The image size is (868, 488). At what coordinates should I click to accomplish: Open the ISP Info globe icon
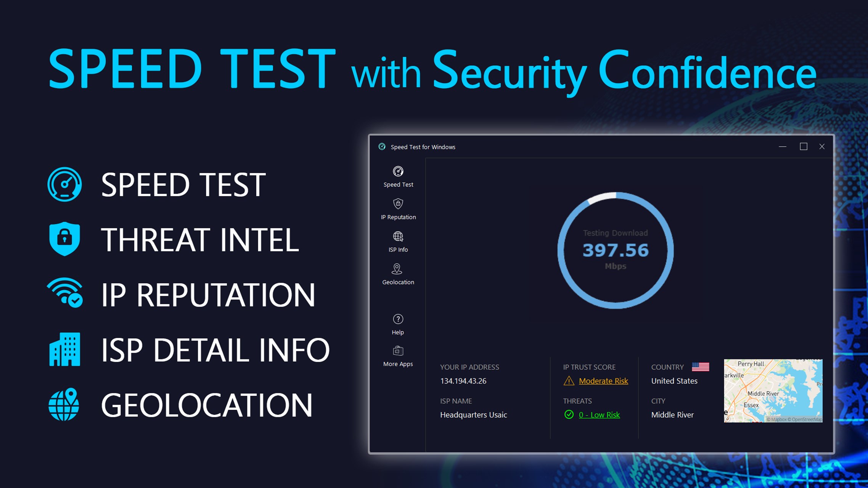point(398,236)
